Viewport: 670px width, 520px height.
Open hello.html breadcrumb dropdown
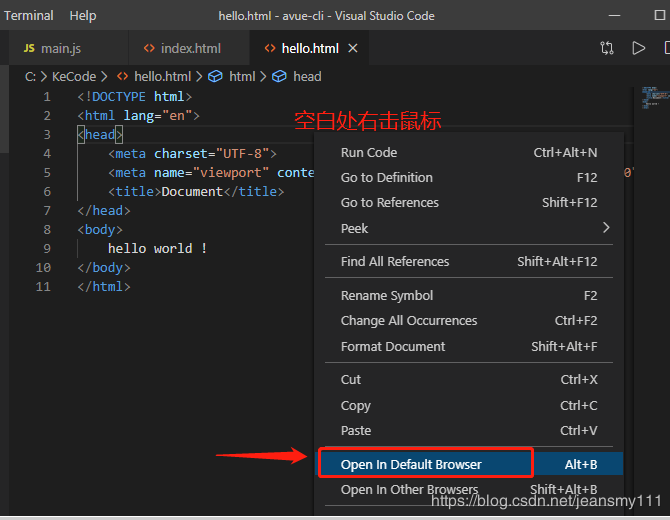point(162,76)
